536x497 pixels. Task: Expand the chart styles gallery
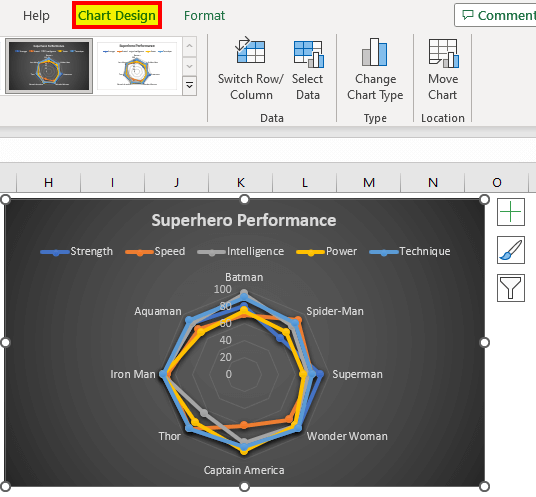[190, 85]
